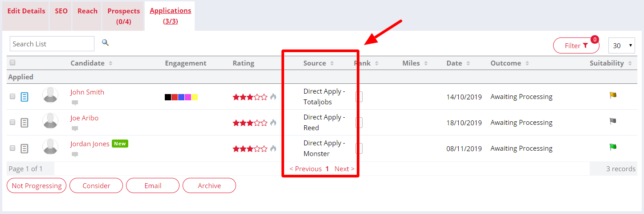This screenshot has width=644, height=214.
Task: Click the grey flag on Joe Aribo's row
Action: coord(613,121)
